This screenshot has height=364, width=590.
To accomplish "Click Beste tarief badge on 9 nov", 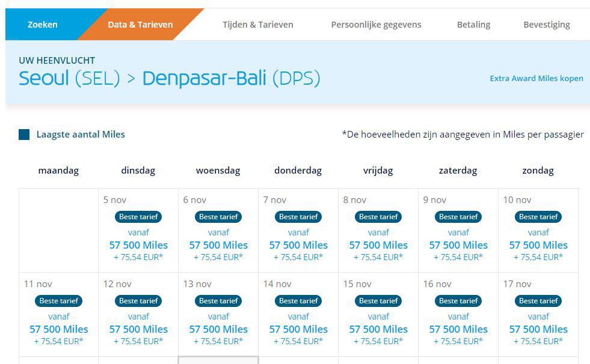I will [458, 217].
